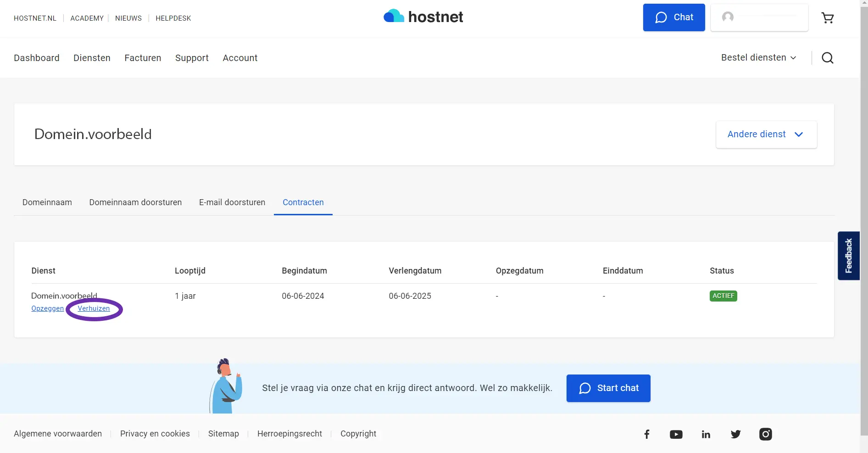This screenshot has width=868, height=453.
Task: Open HOSTNET.NL top link
Action: [35, 18]
